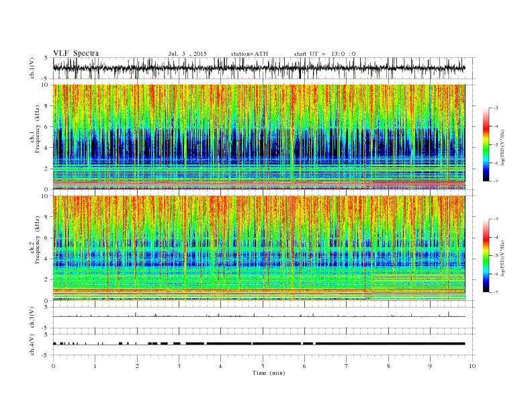Viewport: 532px width, 411px height.
Task: Click the "6" kHz tick on ch.2 spectrogram
Action: pos(46,238)
